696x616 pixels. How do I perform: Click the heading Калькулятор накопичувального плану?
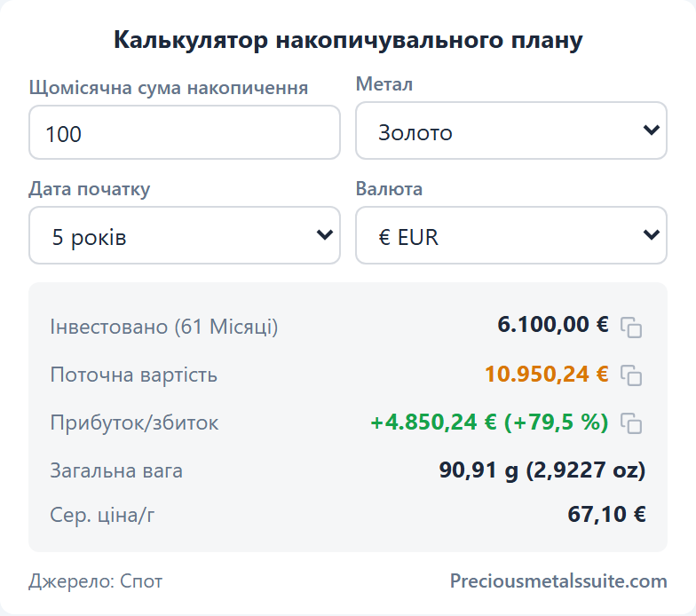(x=348, y=40)
